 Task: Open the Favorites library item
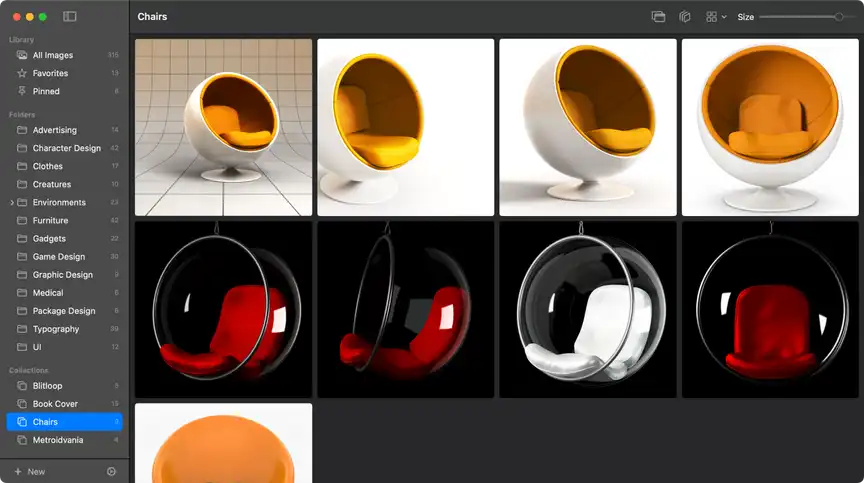(64, 73)
